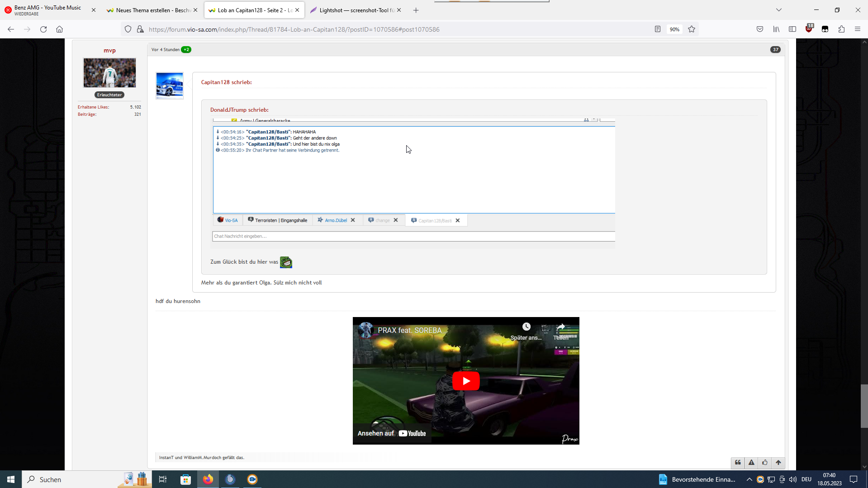Select Lob an Capitan128 tab
Screen dimensions: 868x488
(254, 10)
